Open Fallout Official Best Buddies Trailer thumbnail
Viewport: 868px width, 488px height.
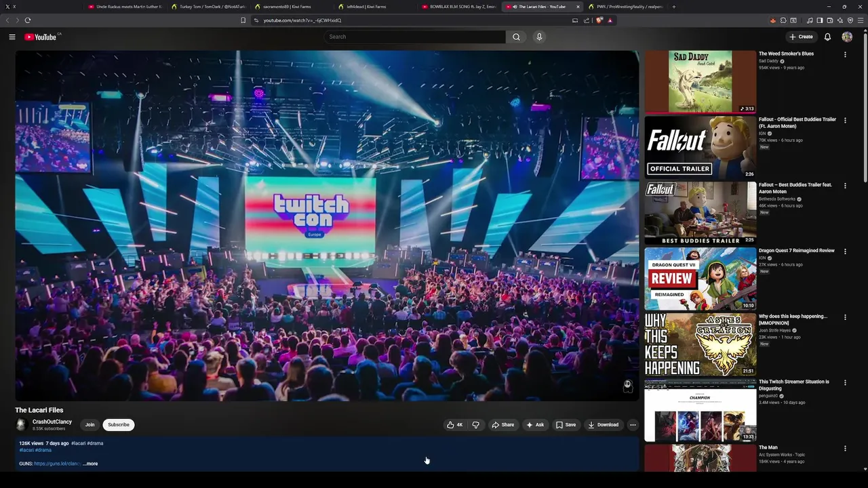click(700, 147)
